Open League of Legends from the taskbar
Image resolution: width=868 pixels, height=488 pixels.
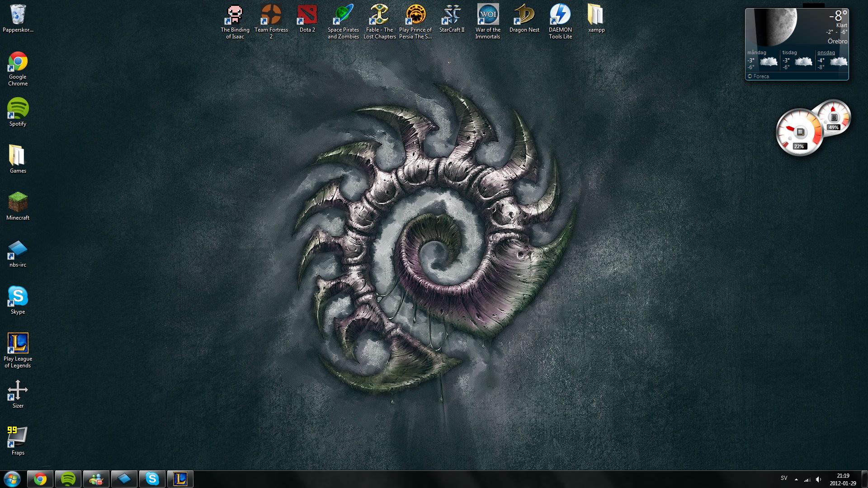pos(180,479)
